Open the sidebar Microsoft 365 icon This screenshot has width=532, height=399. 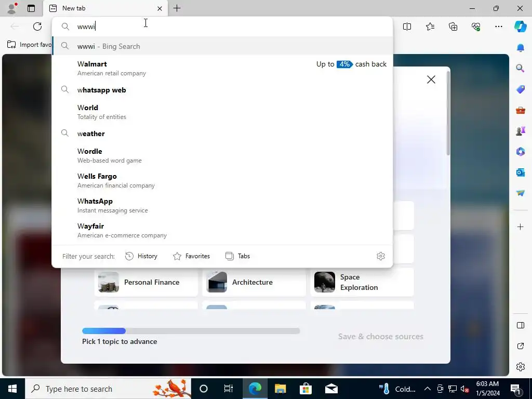pyautogui.click(x=520, y=151)
